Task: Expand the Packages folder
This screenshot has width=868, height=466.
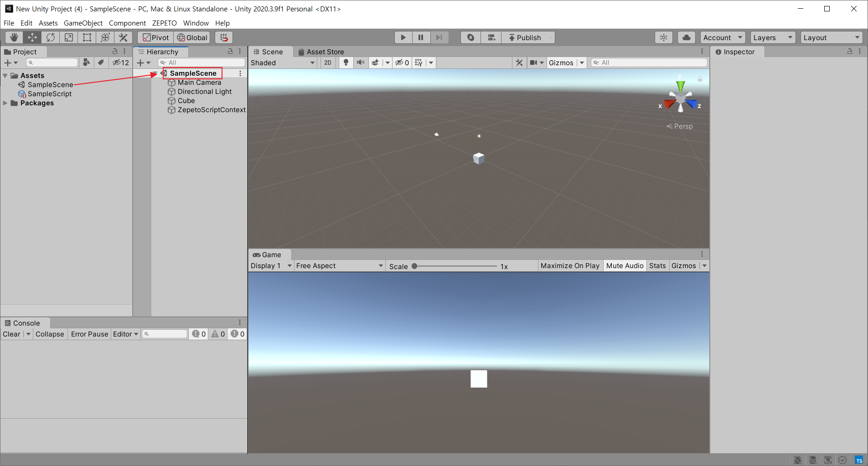Action: [x=5, y=103]
